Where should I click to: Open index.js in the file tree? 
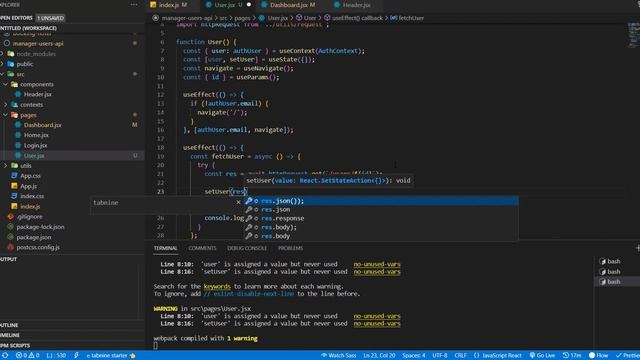30,207
